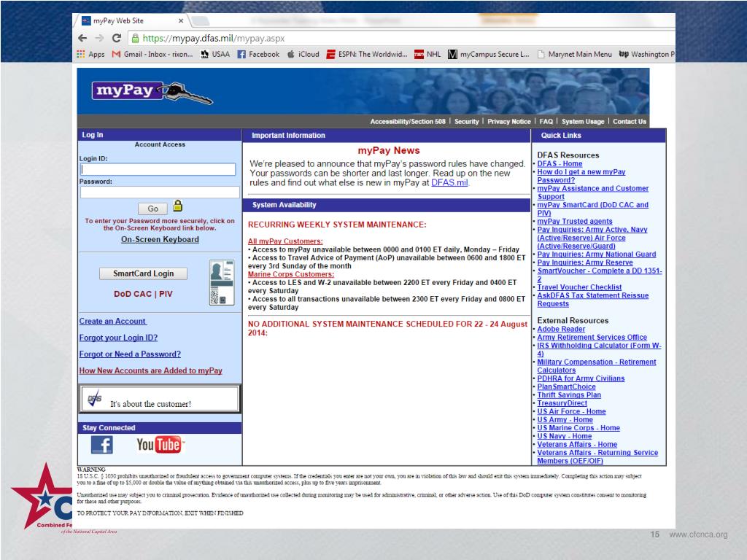Click the green padlock in address bar

[x=135, y=38]
